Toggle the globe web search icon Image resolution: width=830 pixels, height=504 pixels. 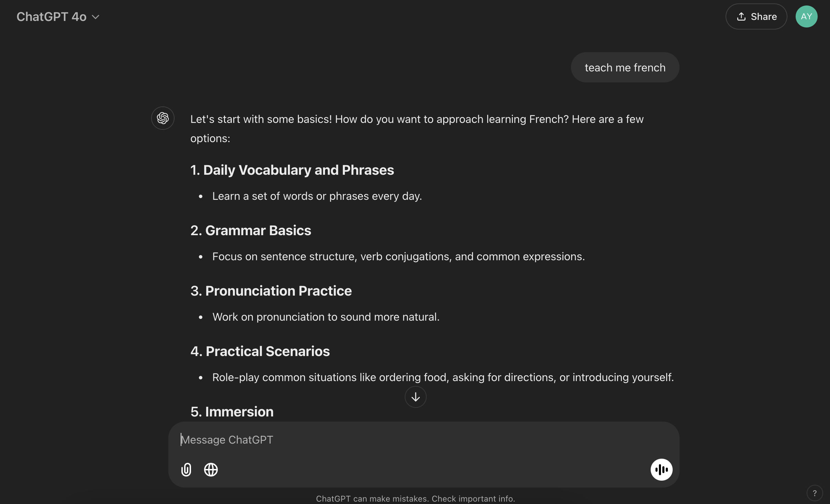click(211, 469)
